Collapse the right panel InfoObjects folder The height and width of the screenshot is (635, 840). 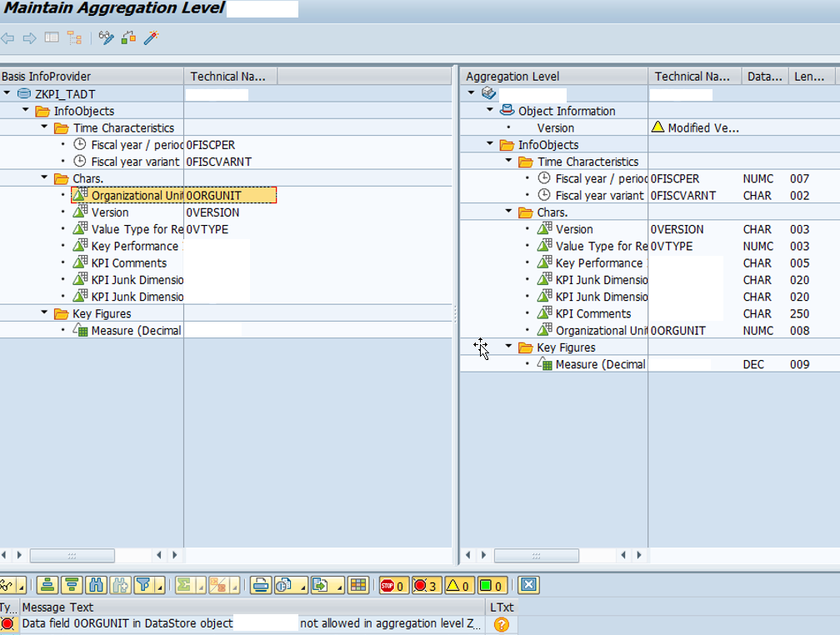click(490, 143)
